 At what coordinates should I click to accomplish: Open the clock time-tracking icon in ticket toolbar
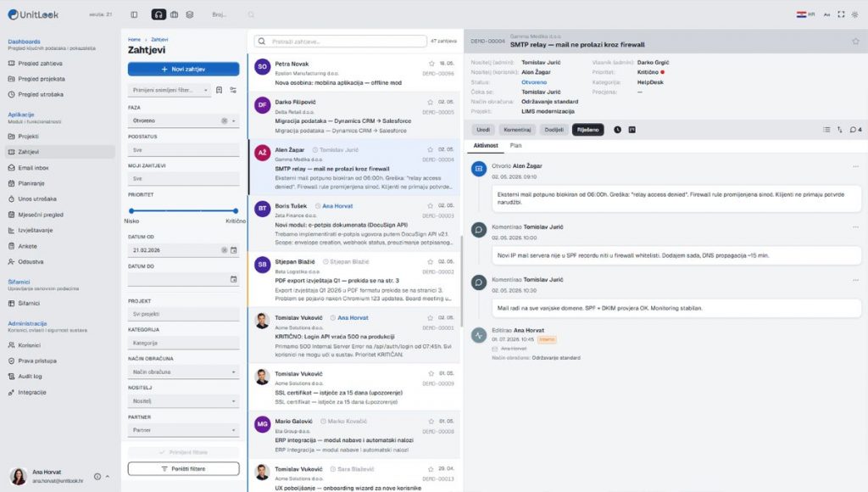tap(617, 130)
